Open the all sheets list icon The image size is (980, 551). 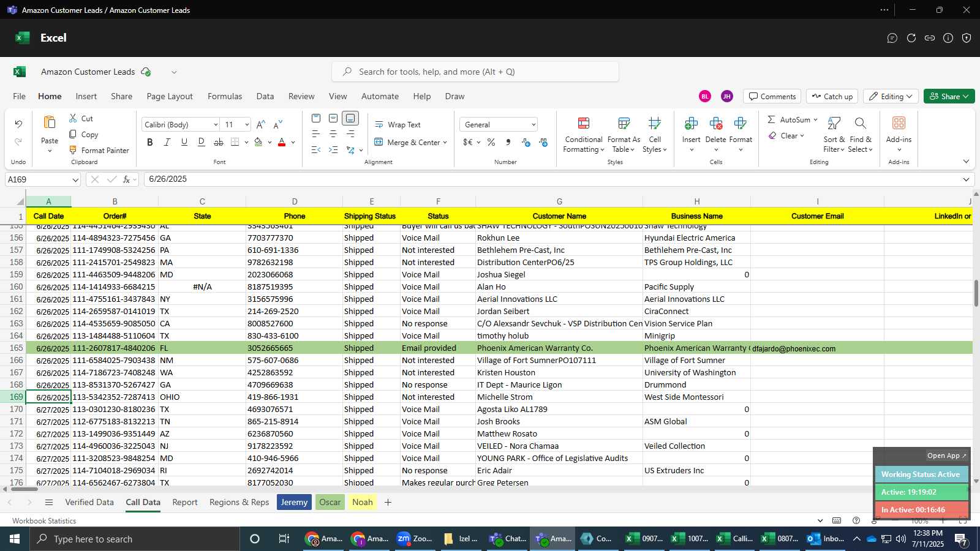(49, 502)
